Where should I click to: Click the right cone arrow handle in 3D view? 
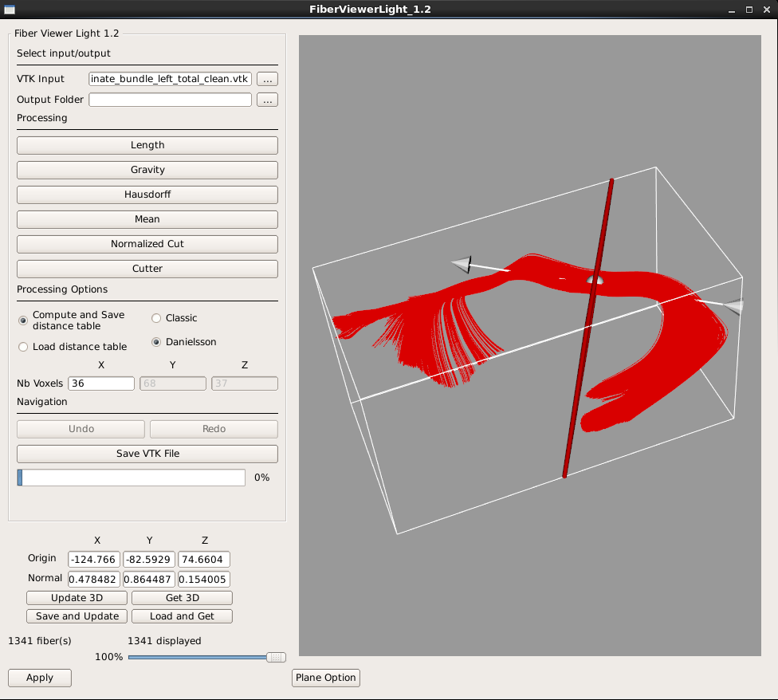(x=733, y=306)
